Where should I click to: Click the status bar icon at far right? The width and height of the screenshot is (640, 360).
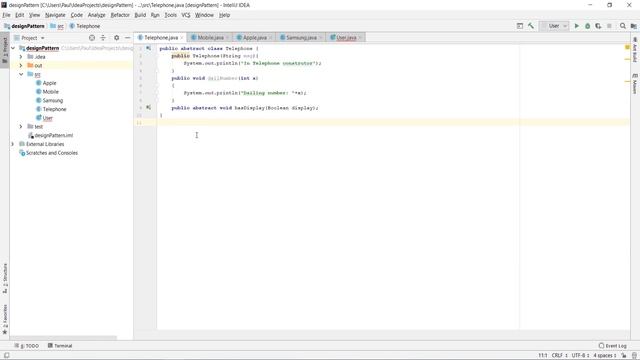pos(634,356)
